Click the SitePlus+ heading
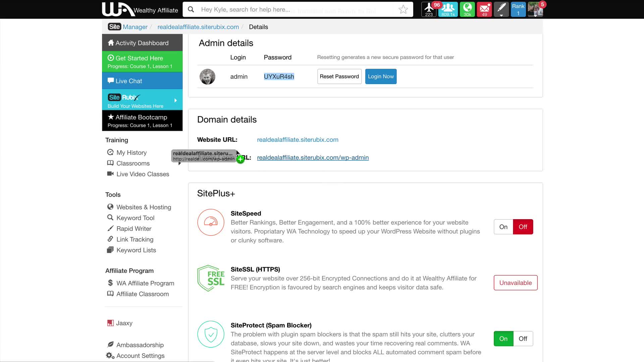 [216, 193]
